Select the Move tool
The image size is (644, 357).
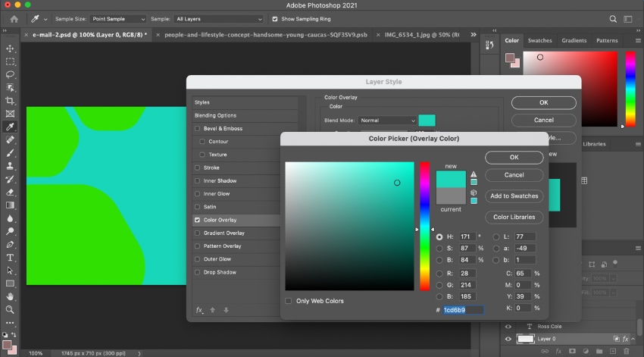tap(11, 48)
